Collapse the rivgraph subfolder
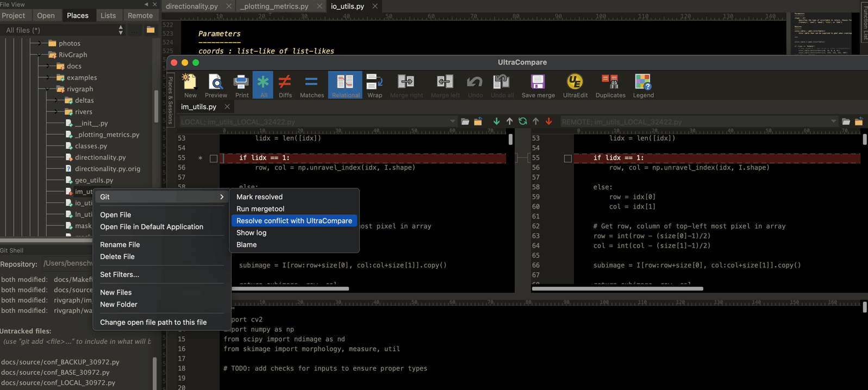This screenshot has width=868, height=390. tap(47, 89)
